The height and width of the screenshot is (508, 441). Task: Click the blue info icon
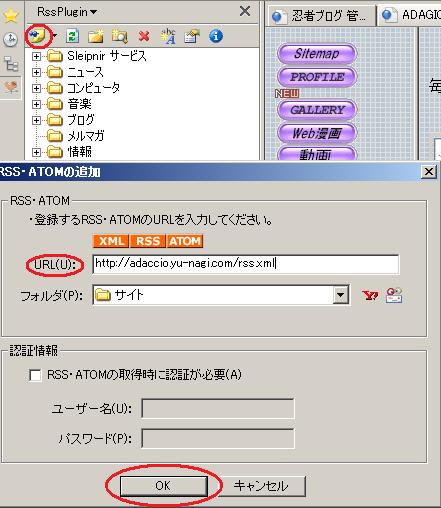(216, 36)
